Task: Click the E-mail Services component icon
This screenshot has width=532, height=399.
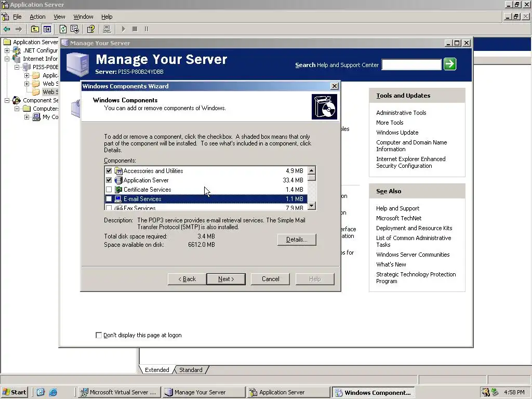Action: 118,199
